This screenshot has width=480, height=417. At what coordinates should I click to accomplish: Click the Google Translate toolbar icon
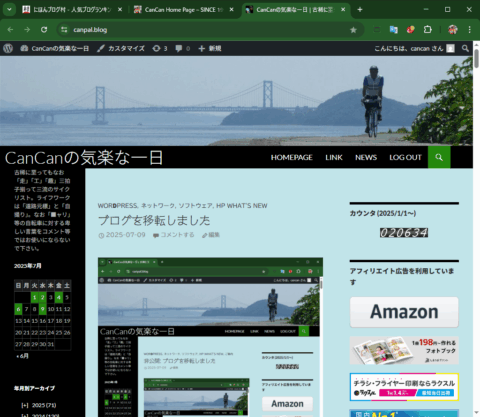(x=394, y=30)
